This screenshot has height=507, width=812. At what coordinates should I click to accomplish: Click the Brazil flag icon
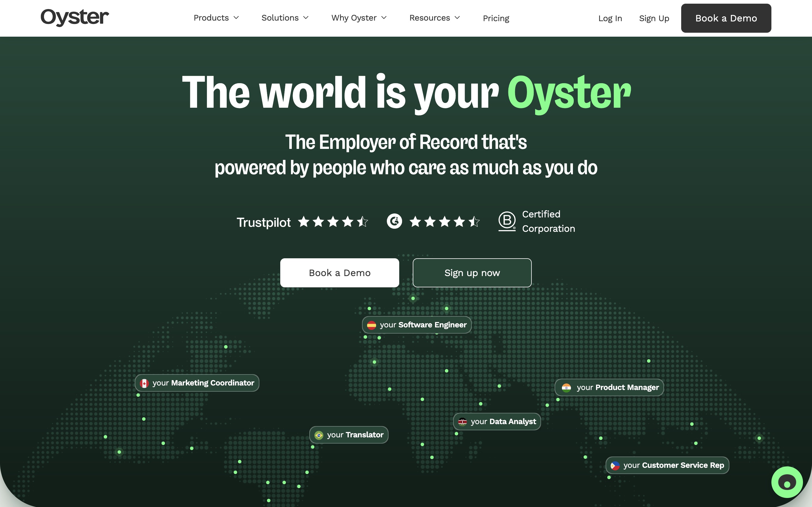point(319,435)
